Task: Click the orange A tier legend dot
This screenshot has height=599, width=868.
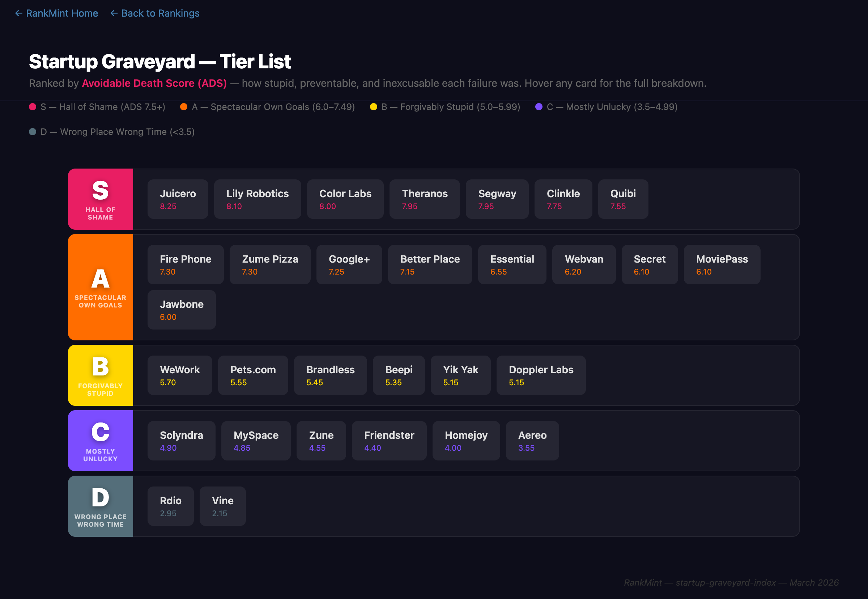Action: pyautogui.click(x=184, y=107)
